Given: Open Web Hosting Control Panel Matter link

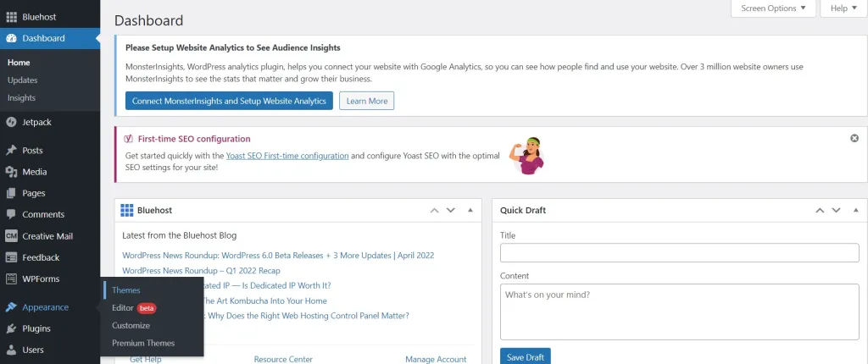Looking at the screenshot, I should (x=307, y=316).
